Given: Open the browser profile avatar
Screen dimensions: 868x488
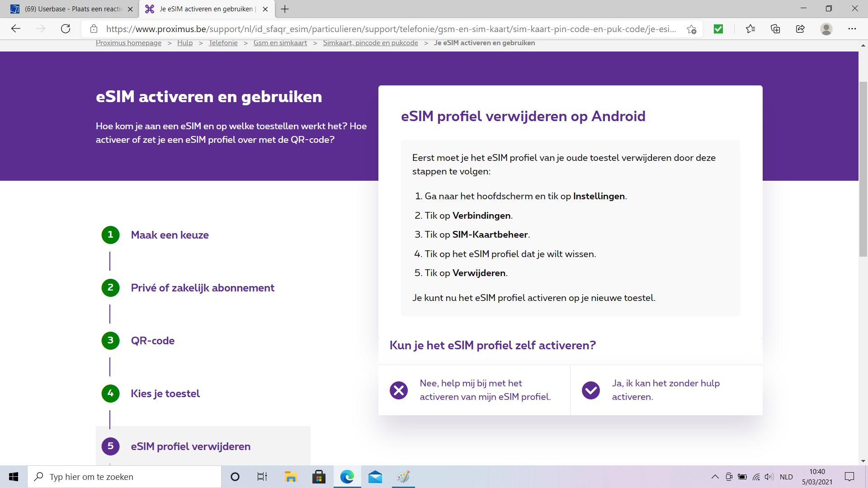Looking at the screenshot, I should [x=826, y=29].
